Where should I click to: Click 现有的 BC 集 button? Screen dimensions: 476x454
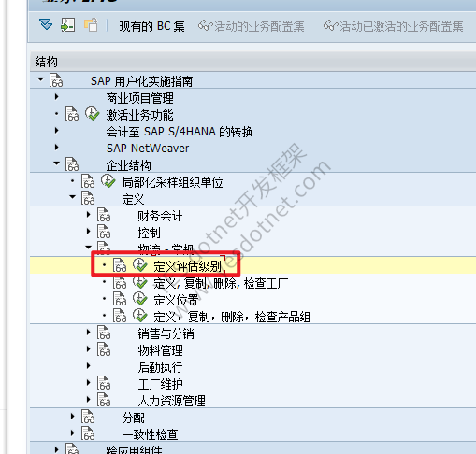click(x=151, y=26)
